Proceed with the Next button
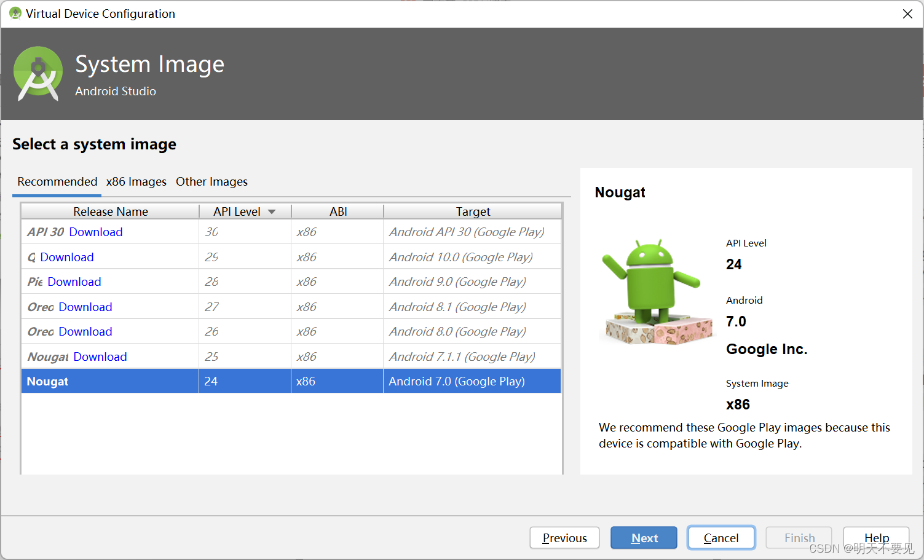 point(644,538)
